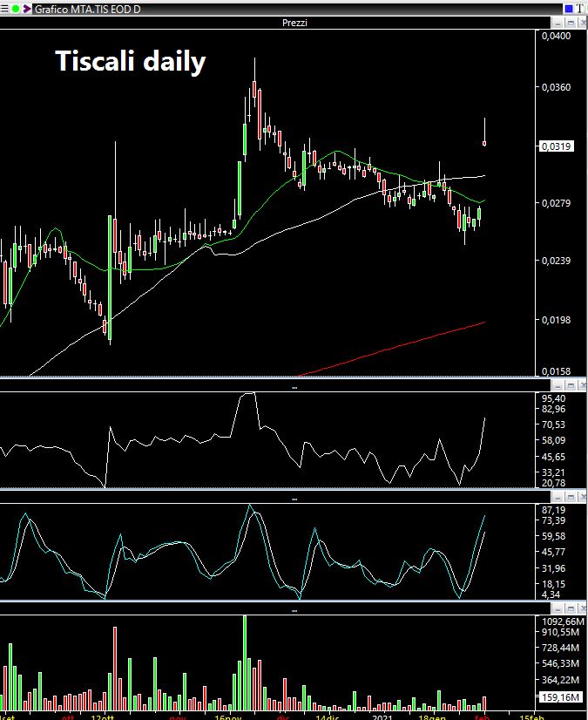This screenshot has height=720, width=588.
Task: Maximize the indicator panel scaled to 95,40
Action: coord(571,385)
